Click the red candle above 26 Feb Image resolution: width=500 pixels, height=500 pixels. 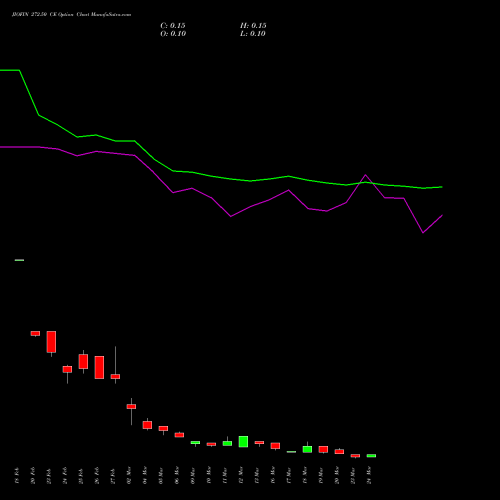pyautogui.click(x=99, y=367)
